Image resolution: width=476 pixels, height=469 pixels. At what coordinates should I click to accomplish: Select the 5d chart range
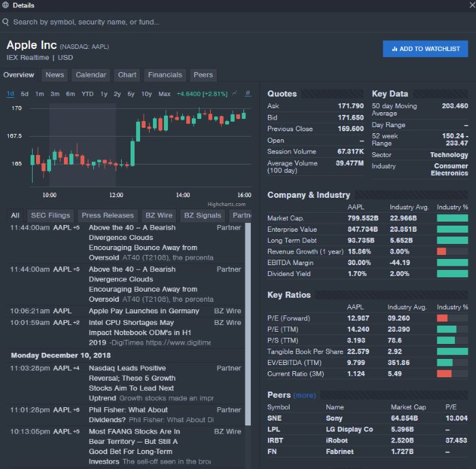coord(24,94)
